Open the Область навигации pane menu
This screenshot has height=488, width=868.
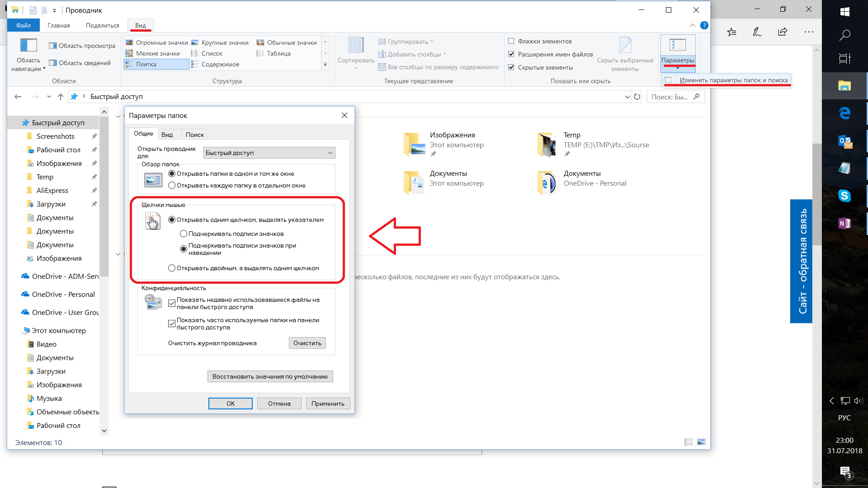click(28, 55)
